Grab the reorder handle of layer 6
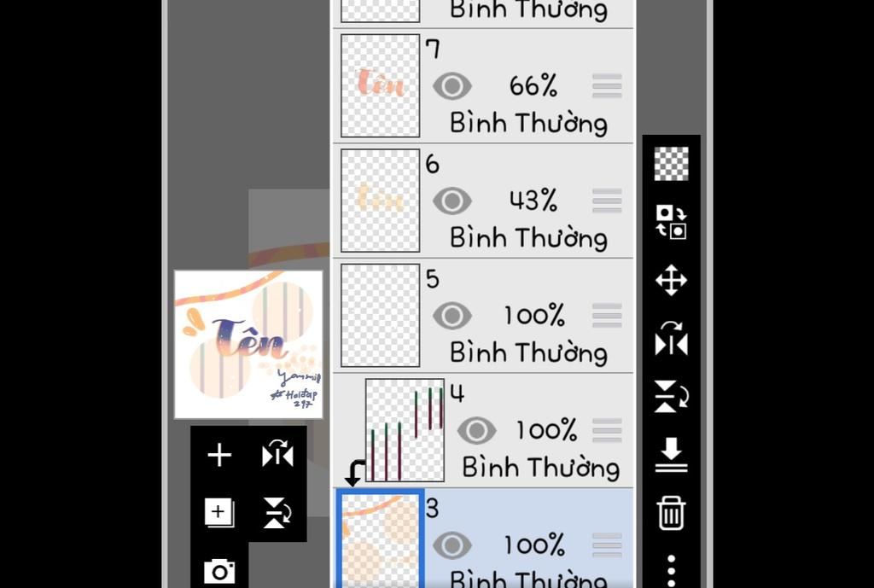 tap(607, 201)
